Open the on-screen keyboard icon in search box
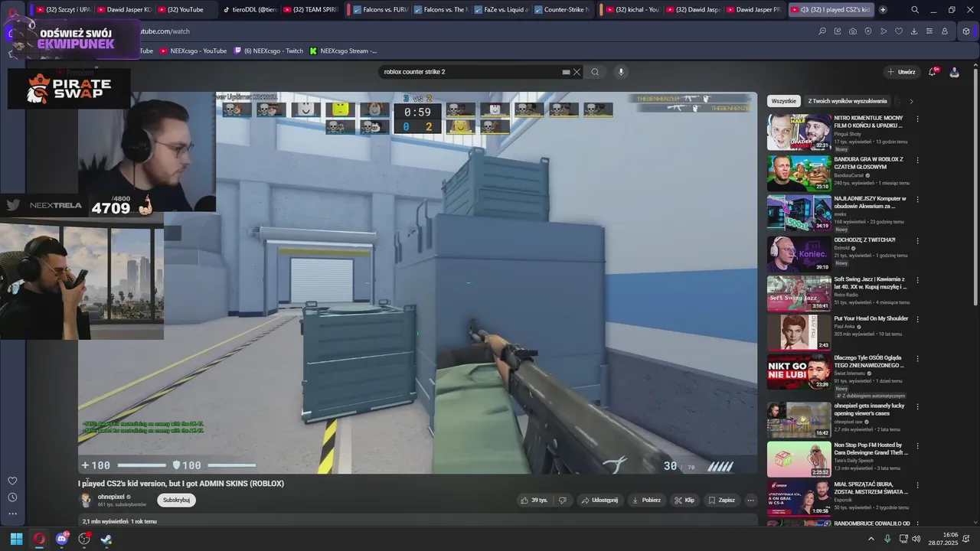 [566, 72]
